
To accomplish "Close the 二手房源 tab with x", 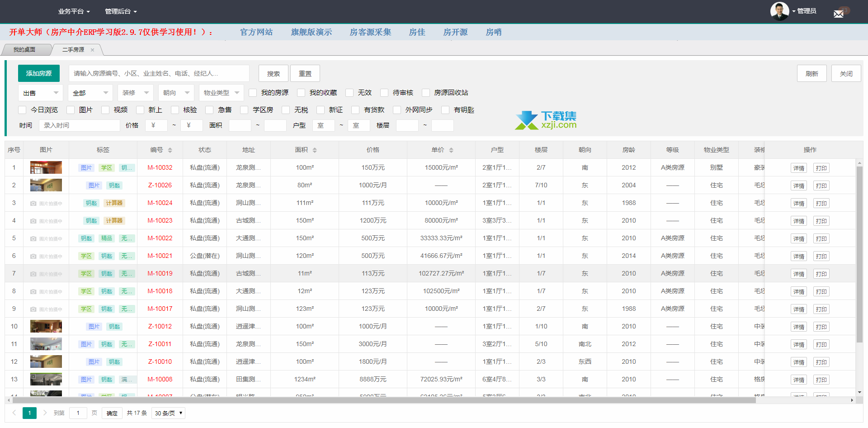I will pyautogui.click(x=92, y=50).
